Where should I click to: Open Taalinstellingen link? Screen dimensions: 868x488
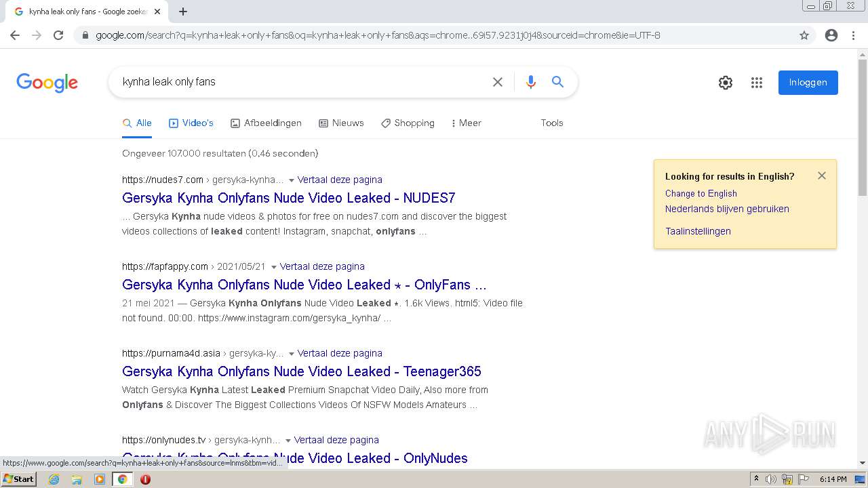[698, 231]
